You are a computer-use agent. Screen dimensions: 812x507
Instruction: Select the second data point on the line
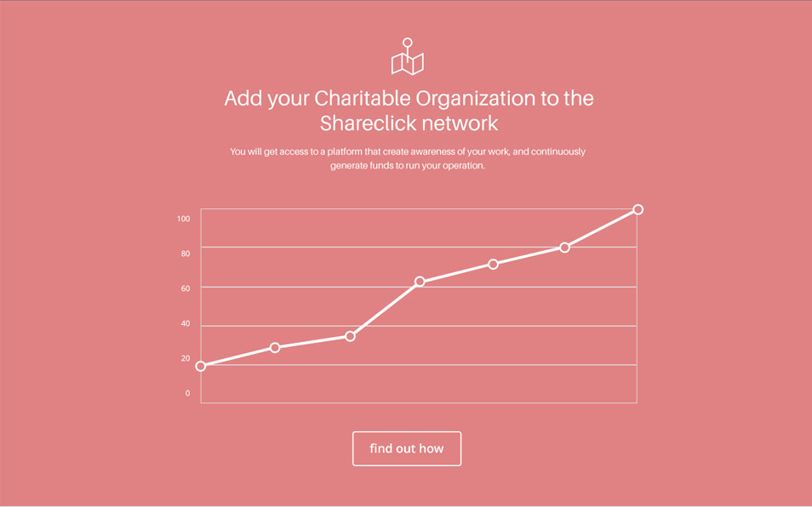point(275,348)
